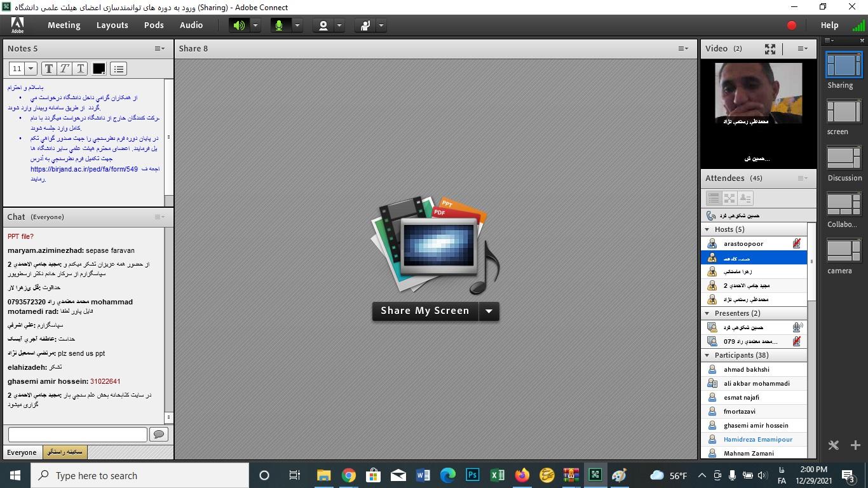The height and width of the screenshot is (488, 868).
Task: Switch to attendee status view
Action: (745, 198)
